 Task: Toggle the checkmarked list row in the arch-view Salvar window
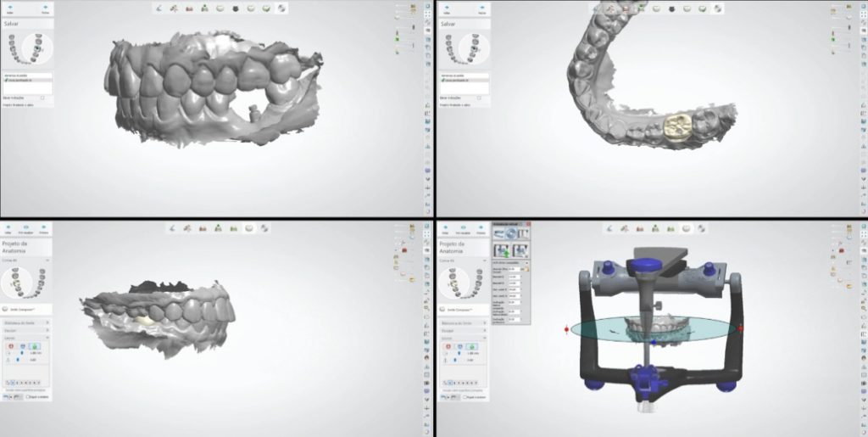coord(465,81)
